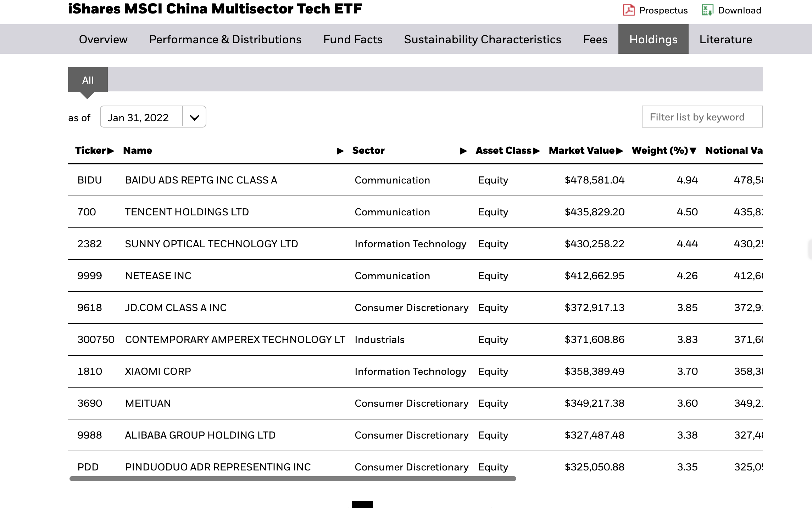The width and height of the screenshot is (812, 508).
Task: Focus the Filter list by keyword field
Action: pos(702,117)
